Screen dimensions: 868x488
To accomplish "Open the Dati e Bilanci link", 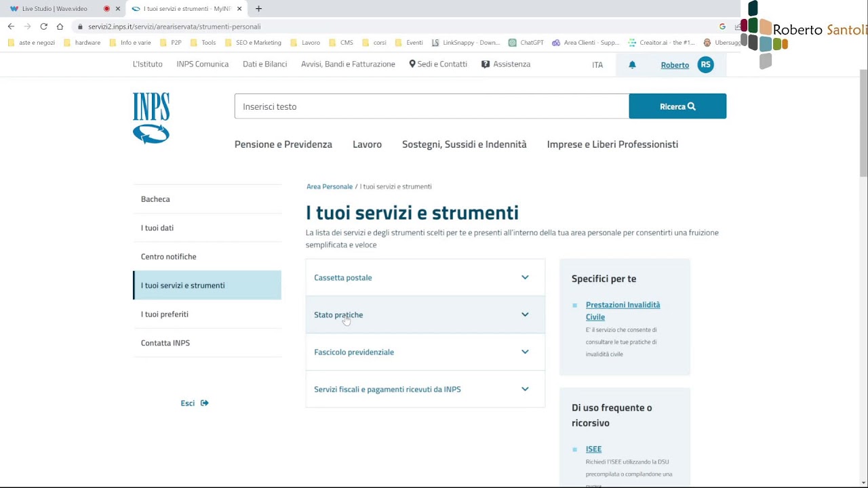I will [x=265, y=64].
